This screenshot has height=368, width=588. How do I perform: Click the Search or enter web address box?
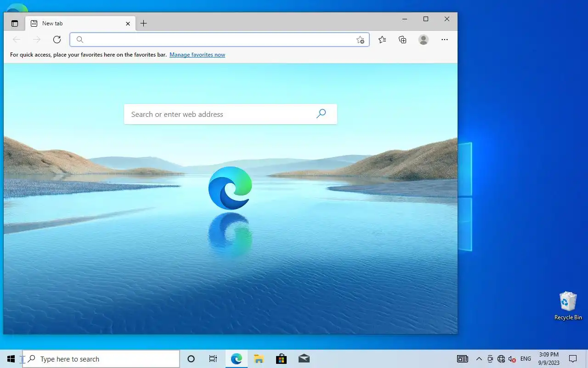pyautogui.click(x=231, y=114)
